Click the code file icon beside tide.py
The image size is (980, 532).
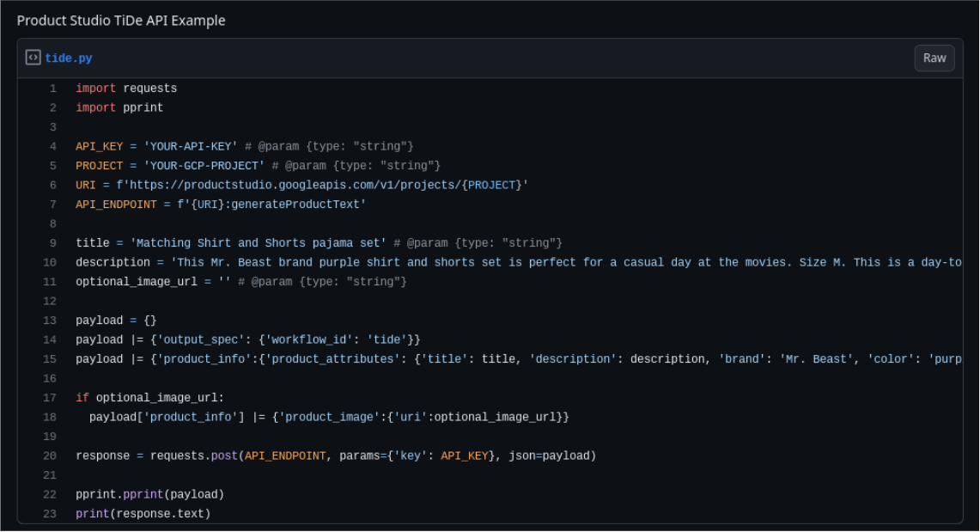coord(33,57)
